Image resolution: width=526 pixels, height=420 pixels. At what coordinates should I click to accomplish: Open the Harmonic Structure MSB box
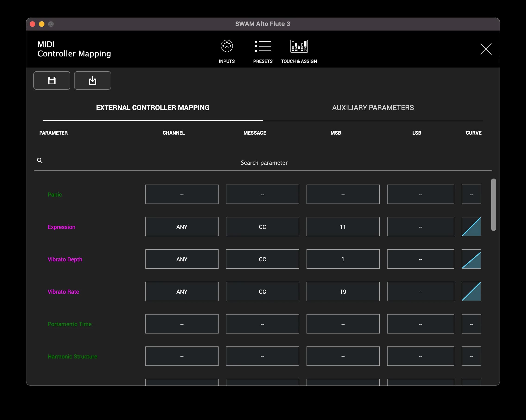(343, 356)
